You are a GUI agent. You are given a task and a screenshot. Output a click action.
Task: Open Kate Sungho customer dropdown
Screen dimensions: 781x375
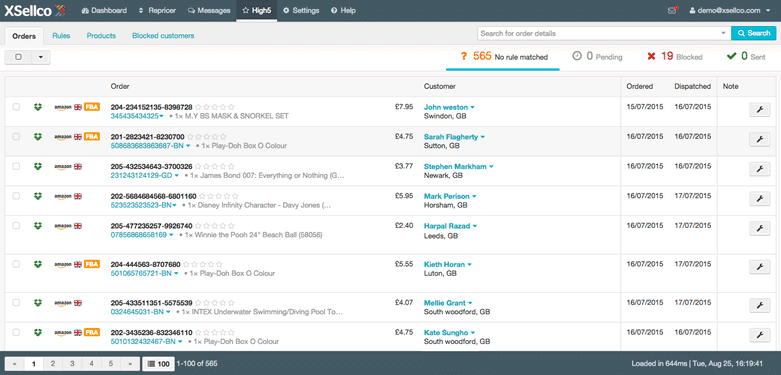pyautogui.click(x=473, y=333)
